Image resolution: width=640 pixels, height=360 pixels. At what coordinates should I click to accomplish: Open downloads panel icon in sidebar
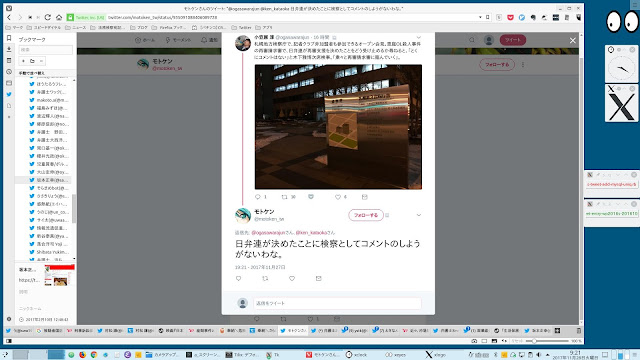[9, 49]
